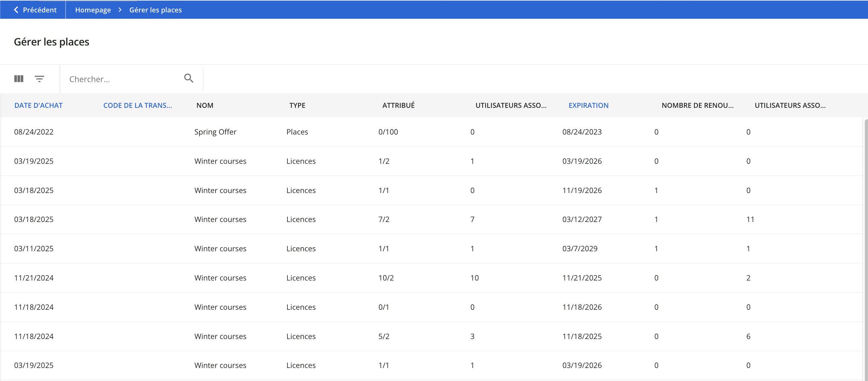Go back with the Précédent button
The image size is (868, 381).
35,10
